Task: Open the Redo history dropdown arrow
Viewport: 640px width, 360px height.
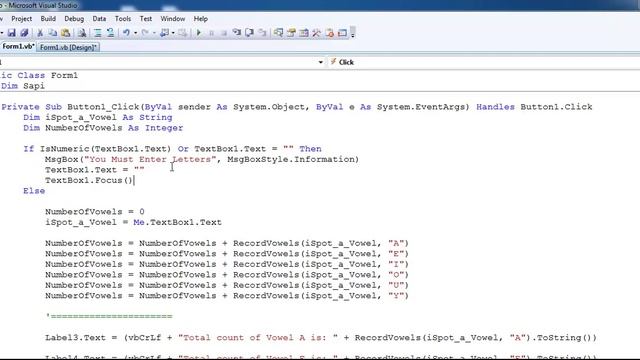Action: click(154, 33)
